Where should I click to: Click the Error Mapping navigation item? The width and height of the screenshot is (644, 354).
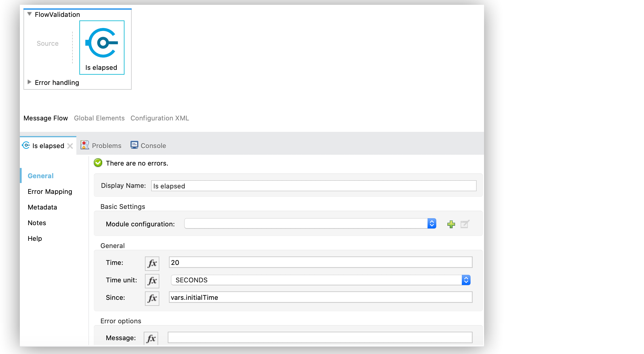tap(49, 191)
